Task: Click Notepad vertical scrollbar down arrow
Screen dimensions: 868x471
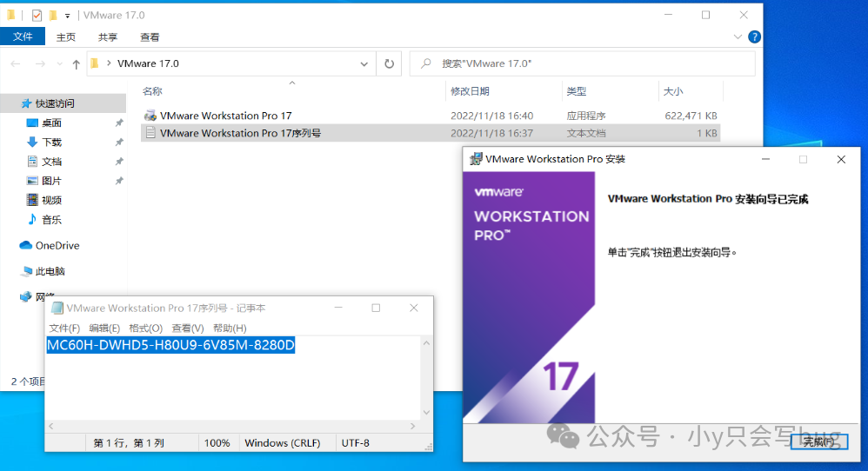Action: (x=426, y=413)
